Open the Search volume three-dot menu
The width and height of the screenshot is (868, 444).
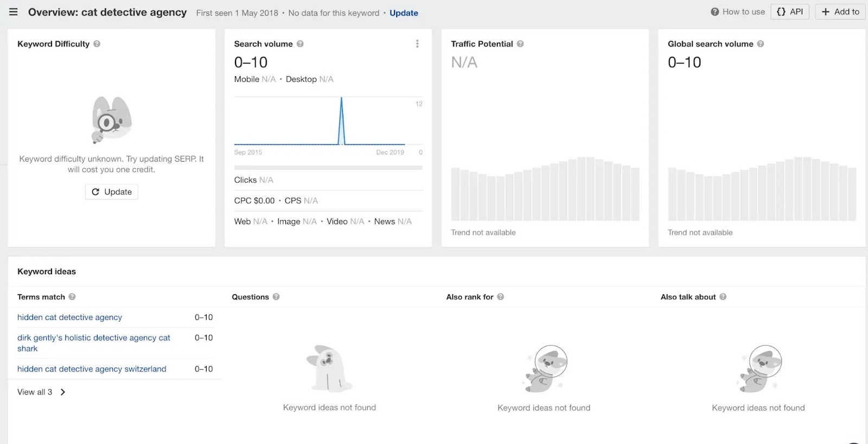(x=417, y=44)
